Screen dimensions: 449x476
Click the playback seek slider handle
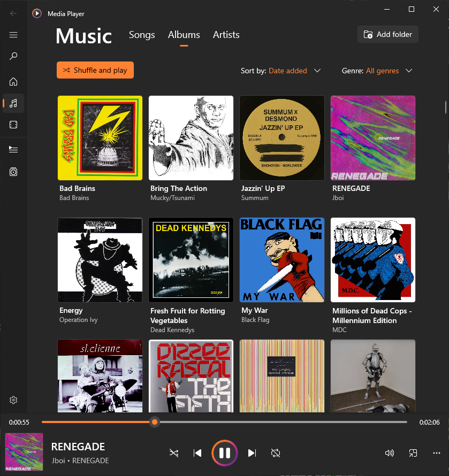coord(155,422)
